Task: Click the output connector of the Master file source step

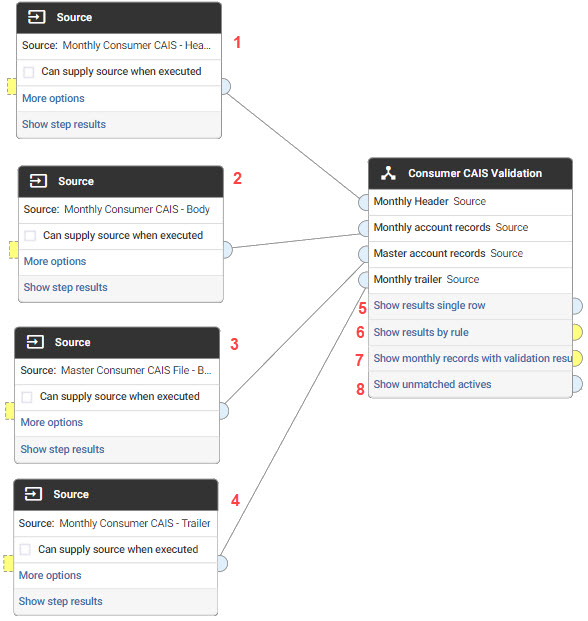Action: (x=224, y=411)
